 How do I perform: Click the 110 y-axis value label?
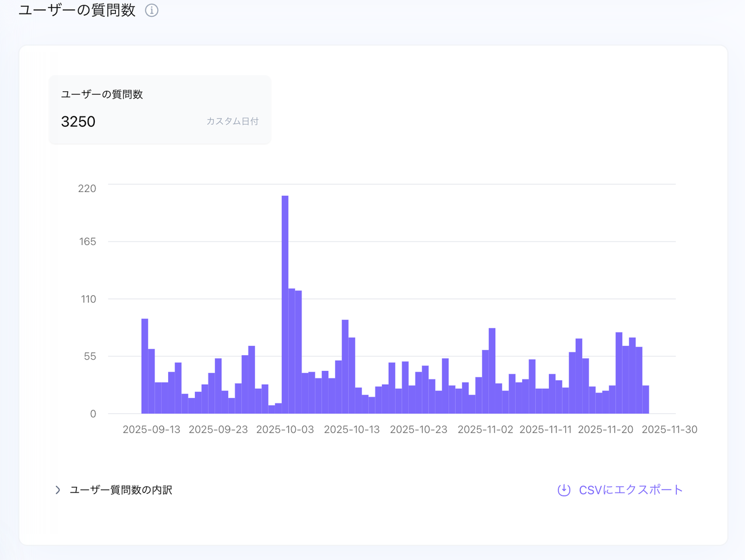pyautogui.click(x=88, y=299)
